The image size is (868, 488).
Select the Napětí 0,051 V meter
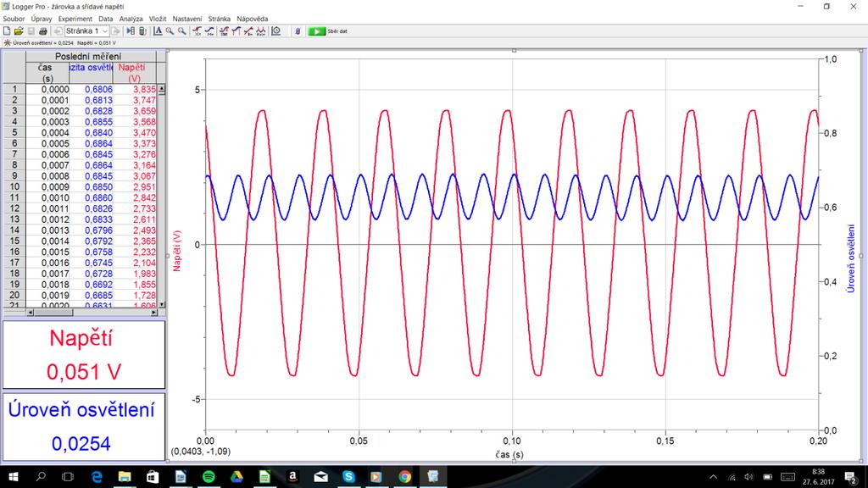[84, 355]
